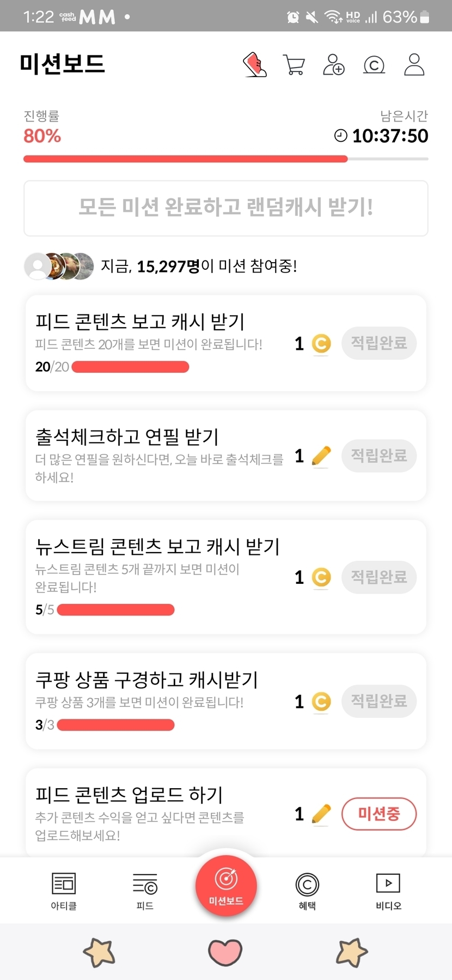Go to the 비디오 tab

coord(388,891)
